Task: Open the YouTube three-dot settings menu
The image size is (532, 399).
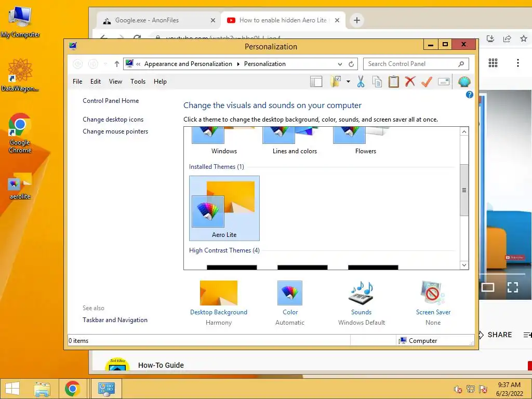Action: [518, 63]
